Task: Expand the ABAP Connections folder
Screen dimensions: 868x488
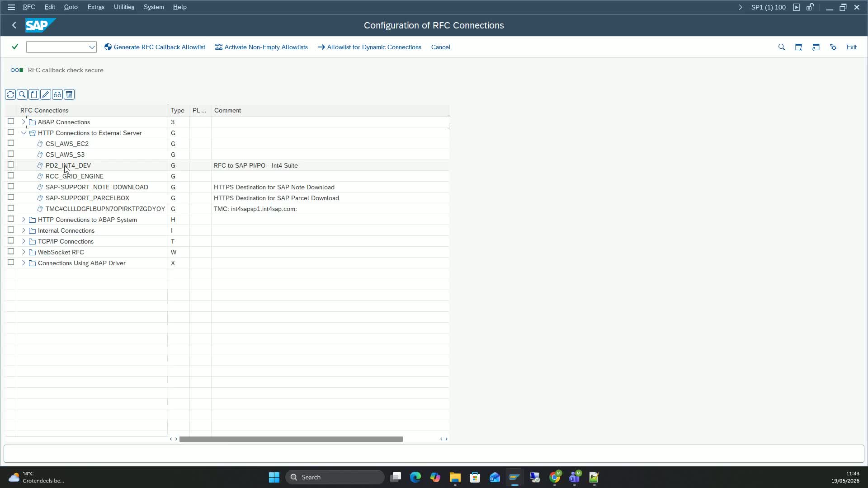Action: (x=24, y=122)
